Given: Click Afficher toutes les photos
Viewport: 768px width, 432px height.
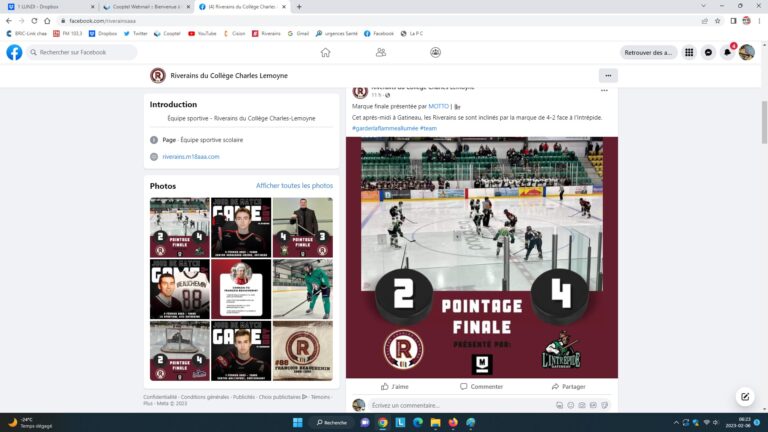Looking at the screenshot, I should tap(294, 185).
